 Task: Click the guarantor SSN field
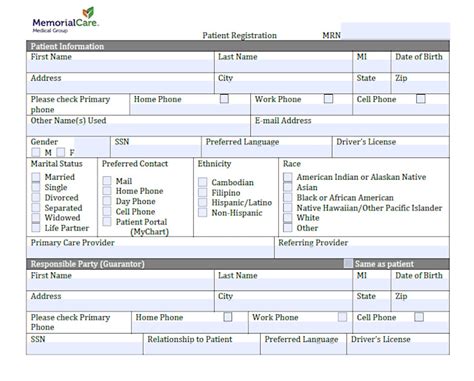(85, 349)
